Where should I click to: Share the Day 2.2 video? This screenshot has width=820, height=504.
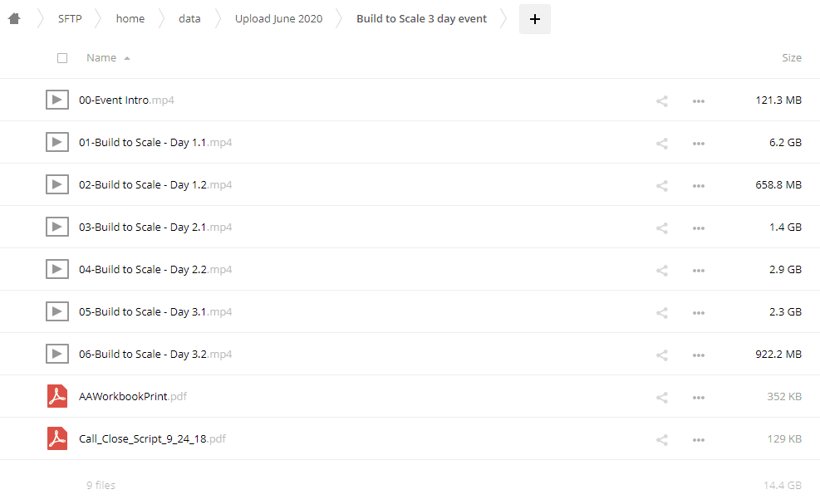[x=662, y=271]
